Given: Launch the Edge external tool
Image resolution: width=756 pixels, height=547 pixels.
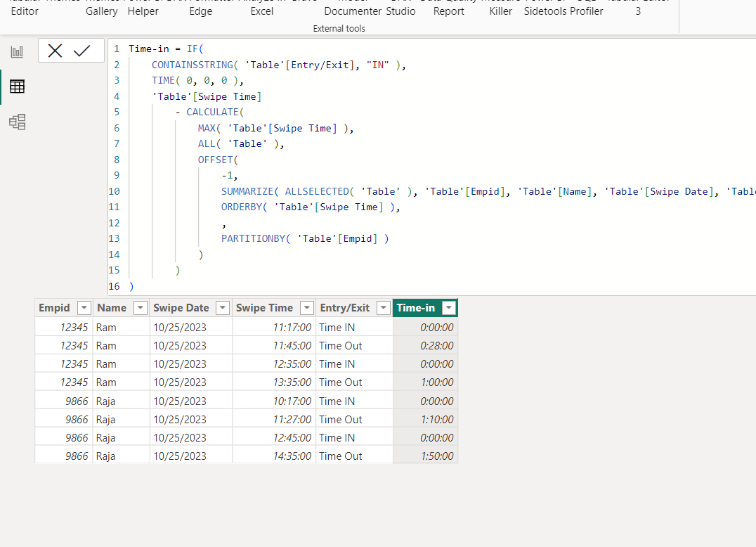Looking at the screenshot, I should [x=200, y=11].
